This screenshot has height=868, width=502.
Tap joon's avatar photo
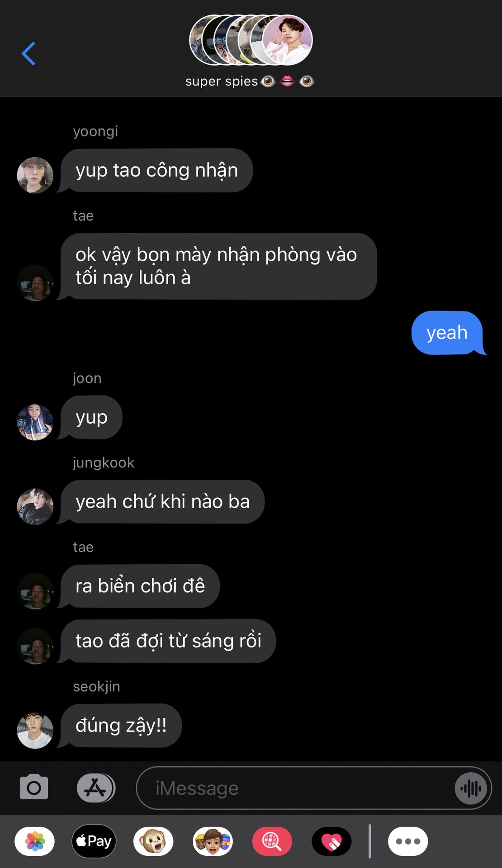tap(35, 422)
